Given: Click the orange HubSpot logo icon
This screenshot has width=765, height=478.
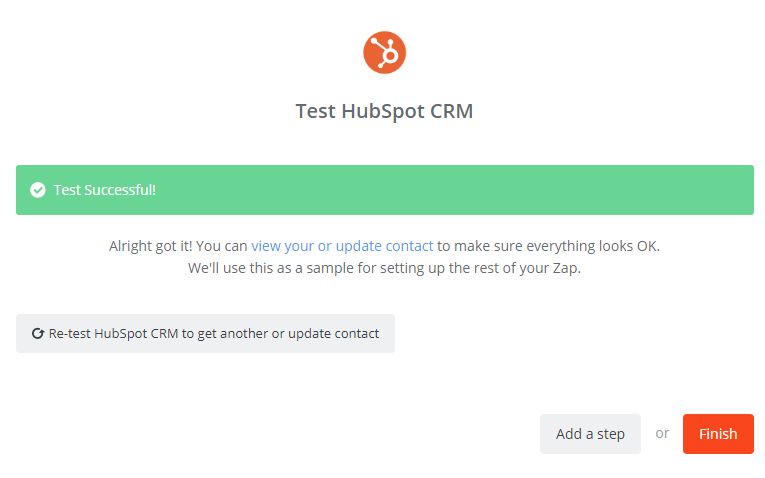Looking at the screenshot, I should (x=384, y=52).
